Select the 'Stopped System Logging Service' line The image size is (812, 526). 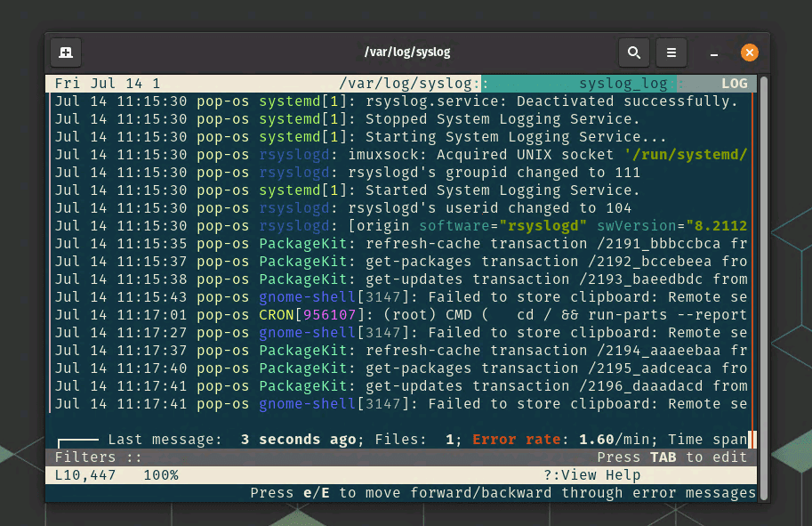400,119
